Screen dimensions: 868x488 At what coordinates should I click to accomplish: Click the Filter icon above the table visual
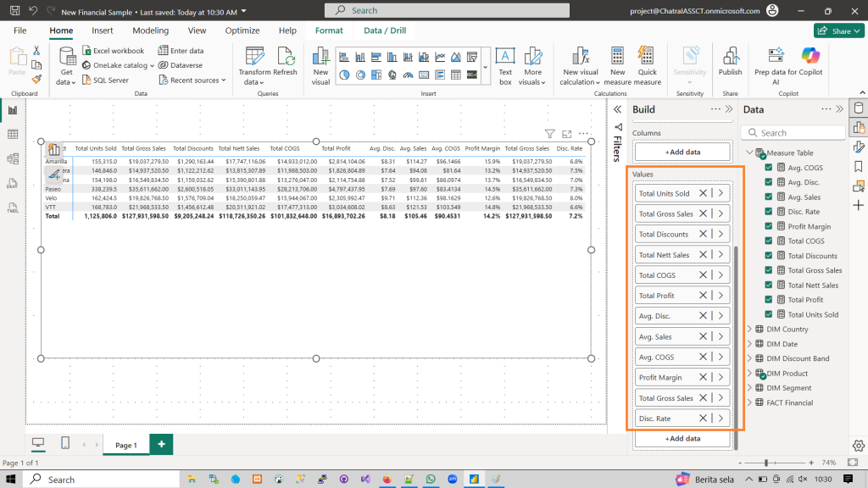click(549, 134)
